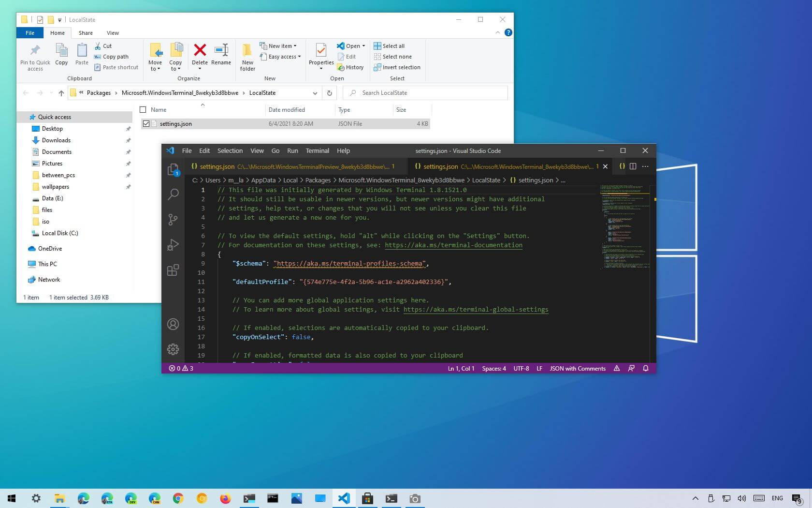Uncheck the settings.json file checkbox
The width and height of the screenshot is (812, 508).
tap(146, 124)
